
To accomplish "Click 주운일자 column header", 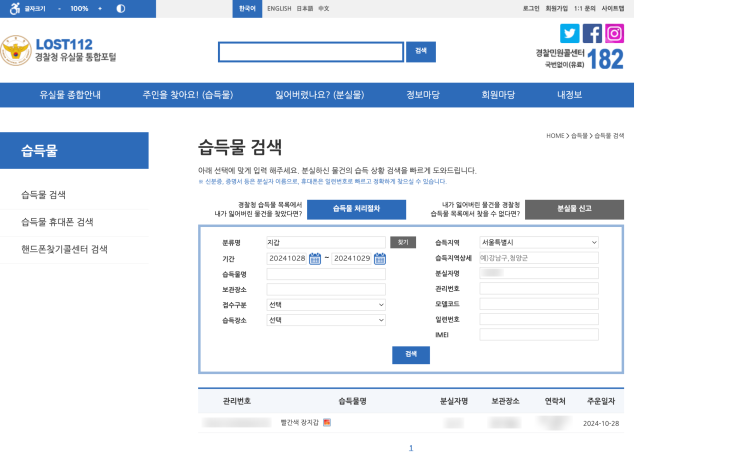I will [601, 401].
